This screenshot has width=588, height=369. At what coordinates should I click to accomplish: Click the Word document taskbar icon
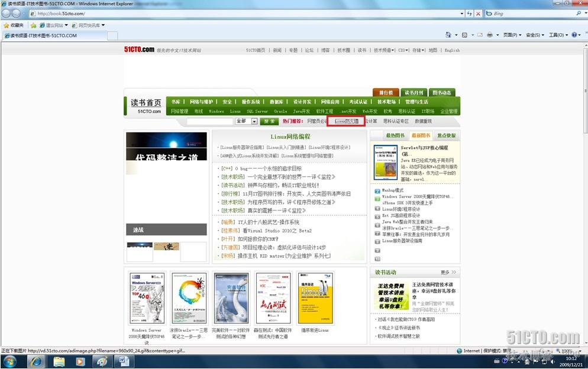(x=124, y=361)
